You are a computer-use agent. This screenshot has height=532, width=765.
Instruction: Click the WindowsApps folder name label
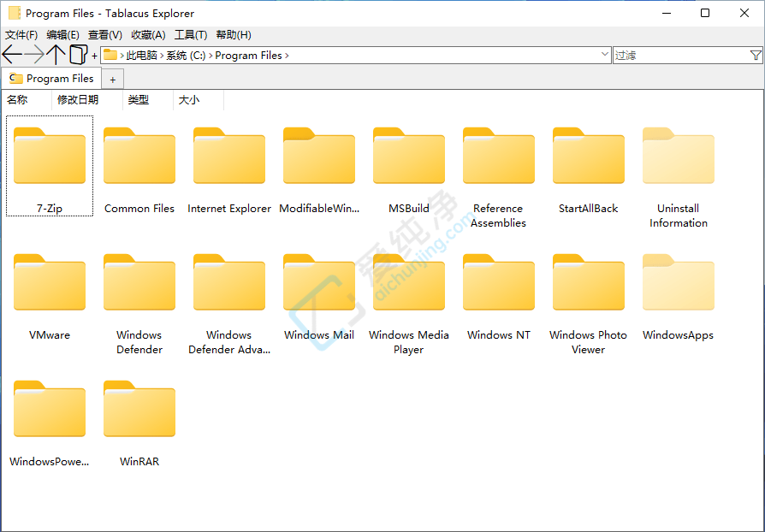(679, 335)
